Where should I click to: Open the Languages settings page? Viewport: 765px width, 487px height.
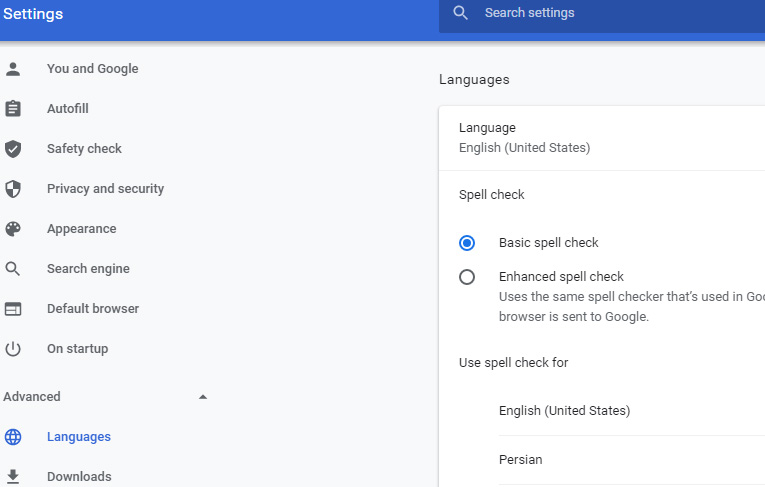(x=79, y=437)
